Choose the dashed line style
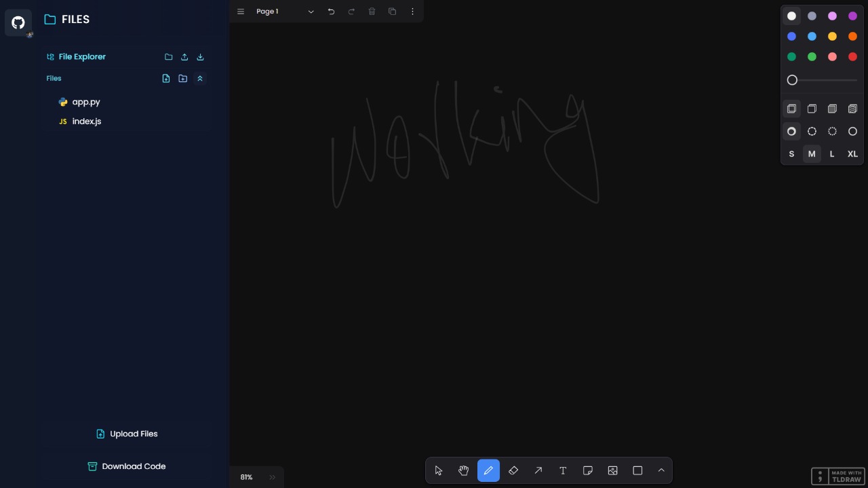The image size is (868, 488). click(x=812, y=132)
